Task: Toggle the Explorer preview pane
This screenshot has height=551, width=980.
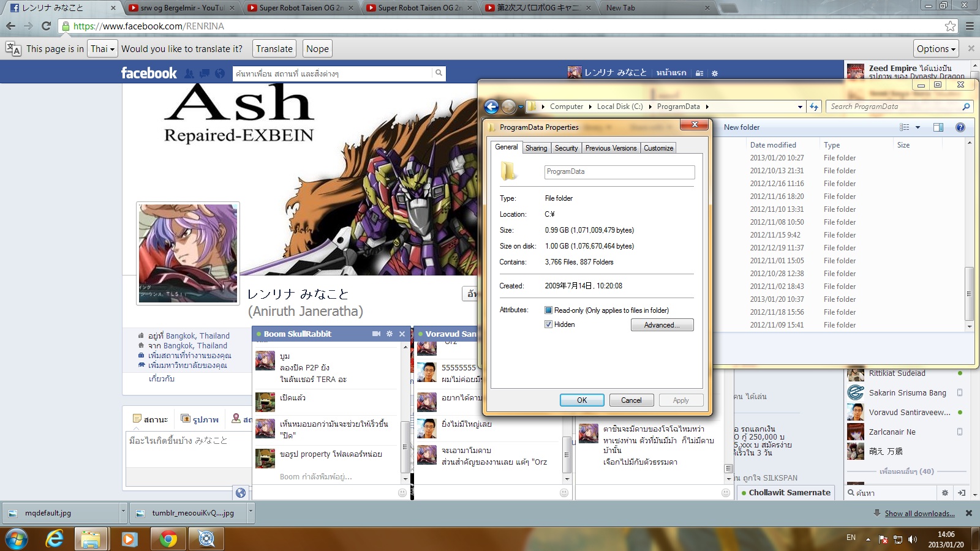Action: coord(938,127)
